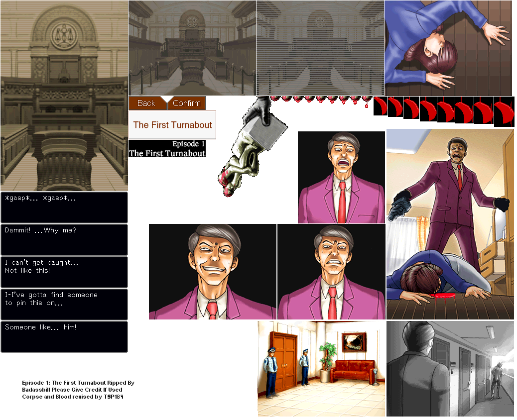Select the "Someone like... him!" dialogue box
Viewport: 517px width, 420px height.
64,337
